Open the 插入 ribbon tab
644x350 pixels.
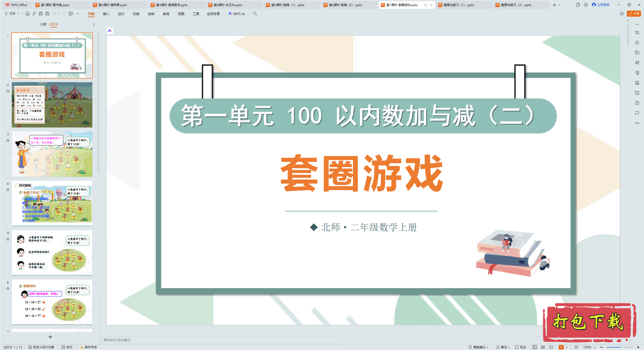(106, 14)
